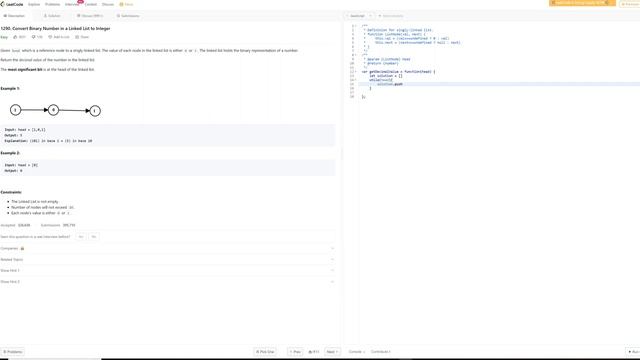Image resolution: width=640 pixels, height=360 pixels.
Task: Switch to the Description tab
Action: click(14, 16)
